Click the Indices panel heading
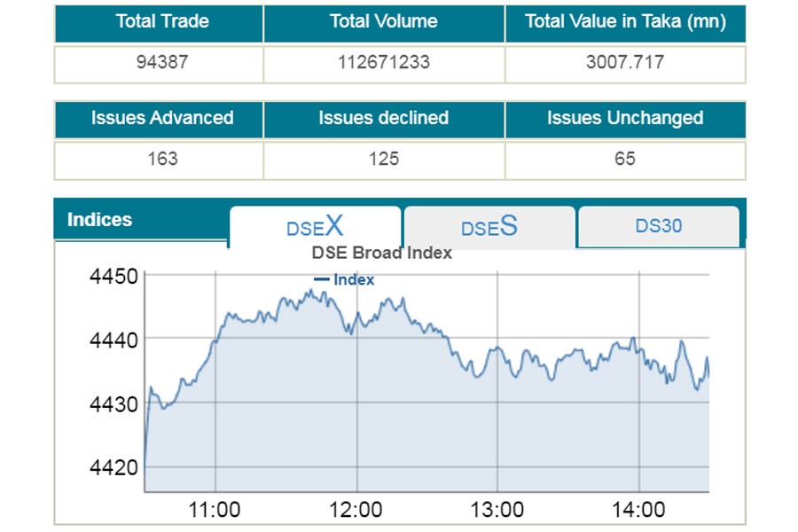798x532 pixels. (x=99, y=220)
